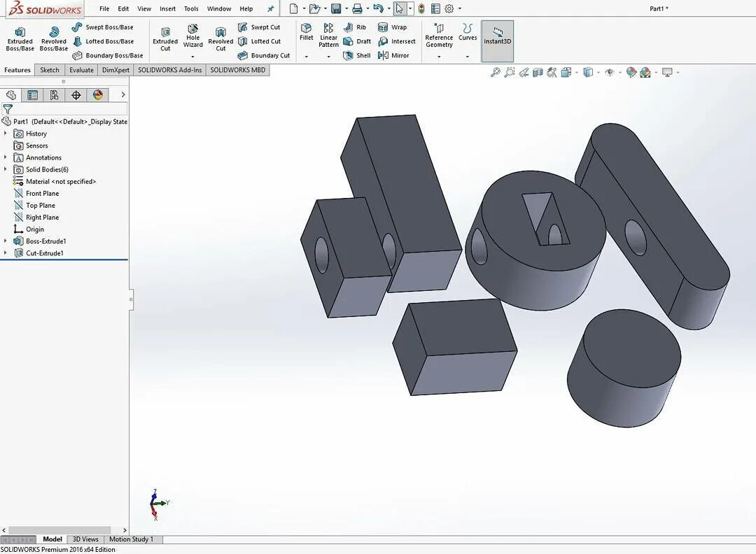Expand the History folder

6,134
